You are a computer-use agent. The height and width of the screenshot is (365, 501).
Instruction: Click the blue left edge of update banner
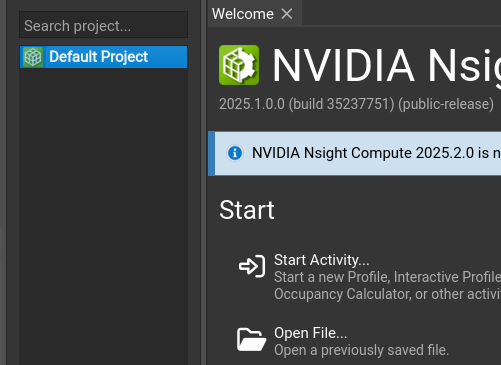(211, 153)
